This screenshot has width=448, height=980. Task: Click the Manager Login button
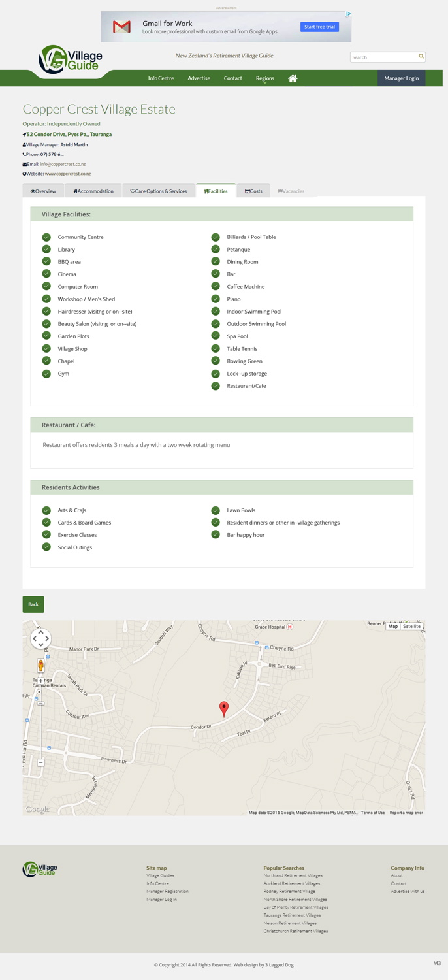click(401, 78)
